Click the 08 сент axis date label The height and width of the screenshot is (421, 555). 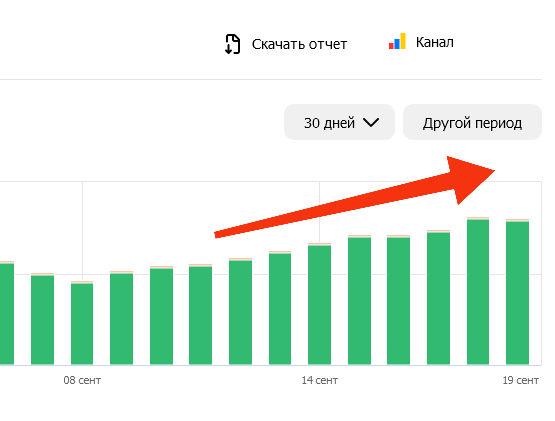point(82,380)
